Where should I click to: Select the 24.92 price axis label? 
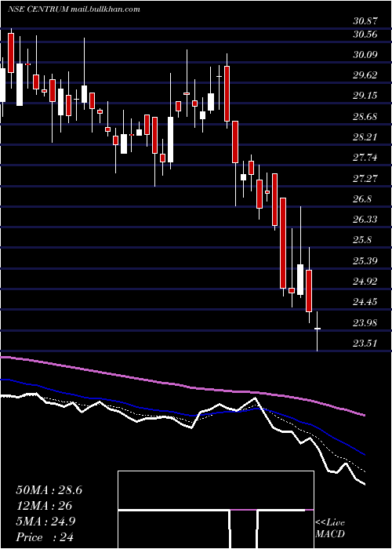point(365,281)
